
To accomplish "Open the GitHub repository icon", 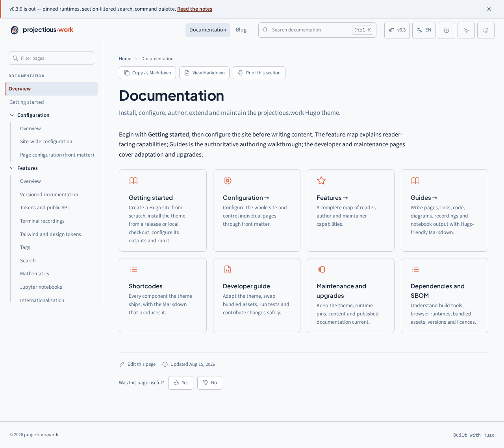I will 486,30.
